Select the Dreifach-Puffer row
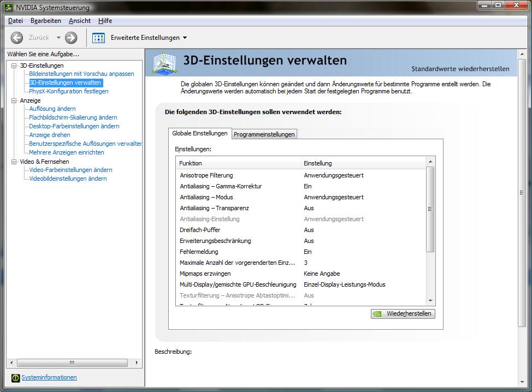Screen dimensions: 532x392 tap(300, 230)
